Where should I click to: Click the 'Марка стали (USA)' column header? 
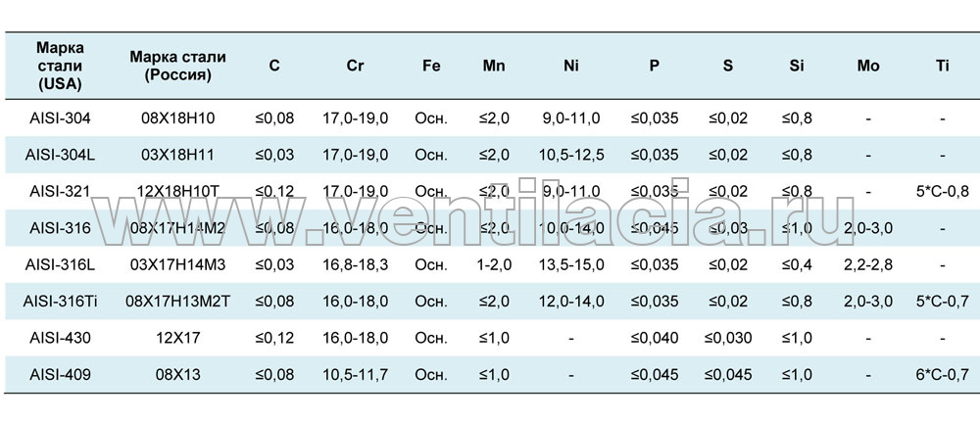60,66
